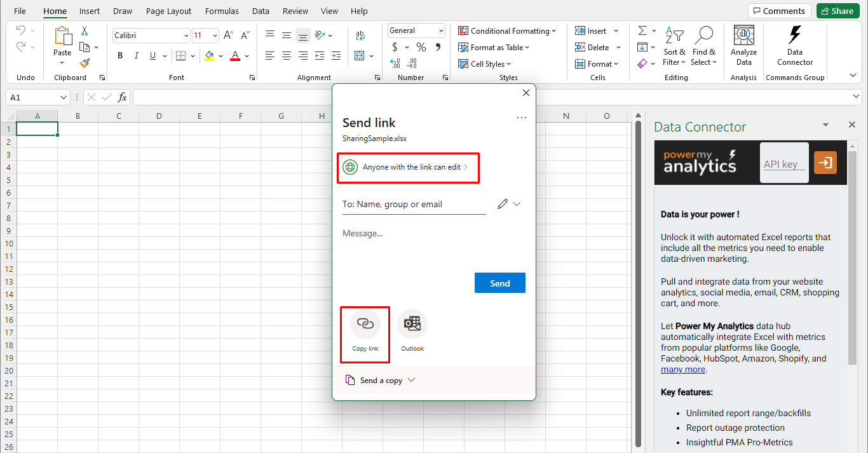
Task: Open Data Connector command
Action: click(794, 44)
